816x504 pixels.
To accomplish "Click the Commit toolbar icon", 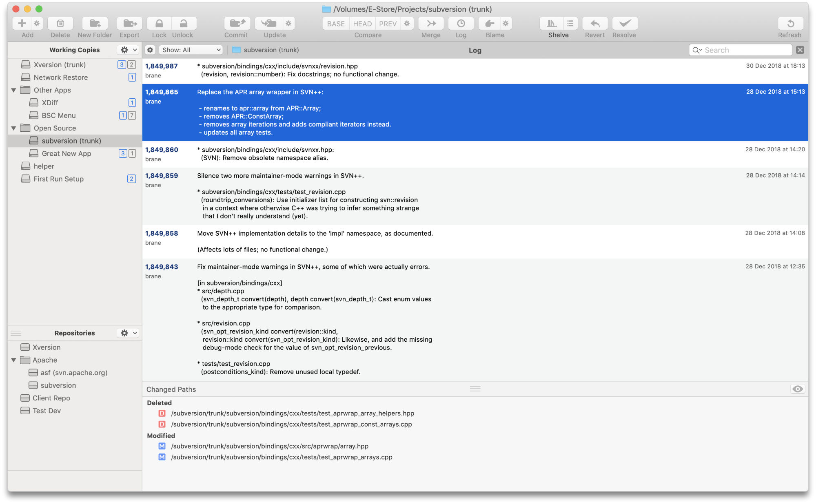I will coord(237,23).
